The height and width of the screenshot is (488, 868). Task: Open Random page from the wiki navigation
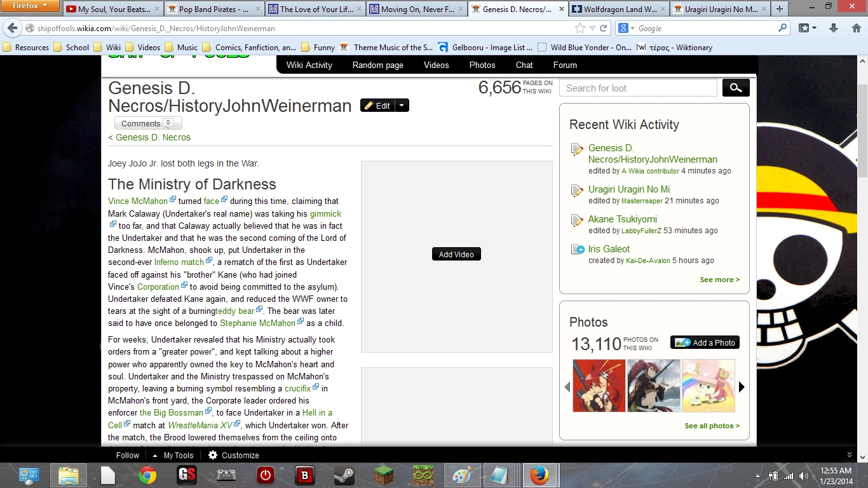pyautogui.click(x=378, y=65)
